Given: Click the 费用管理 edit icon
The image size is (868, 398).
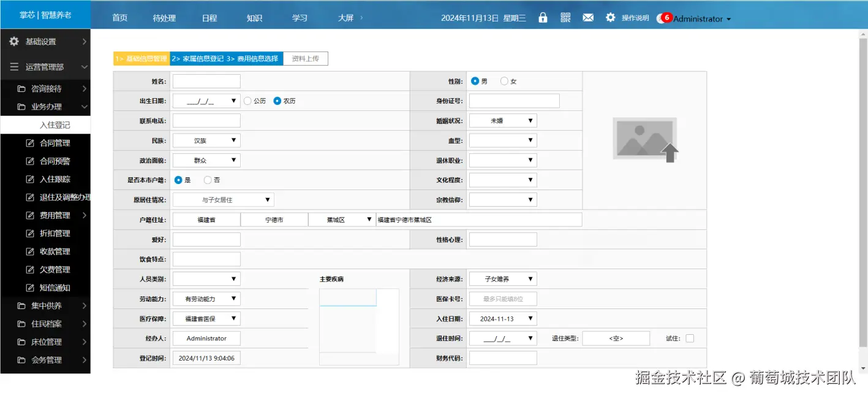Looking at the screenshot, I should 29,215.
